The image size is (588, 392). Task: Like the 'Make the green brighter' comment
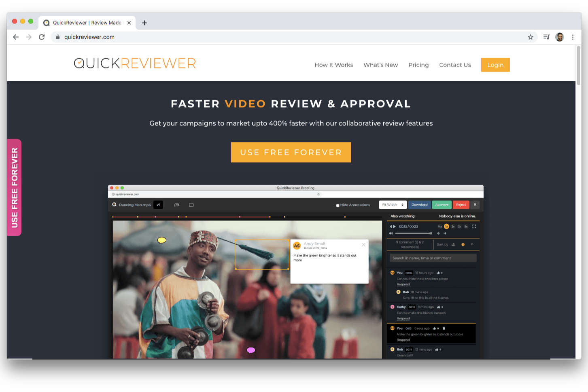[x=435, y=328]
